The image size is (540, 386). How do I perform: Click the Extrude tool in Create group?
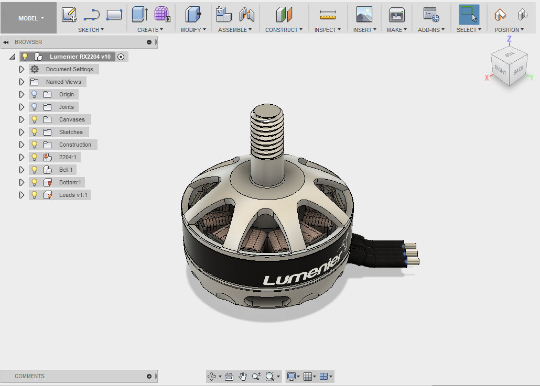pos(140,14)
